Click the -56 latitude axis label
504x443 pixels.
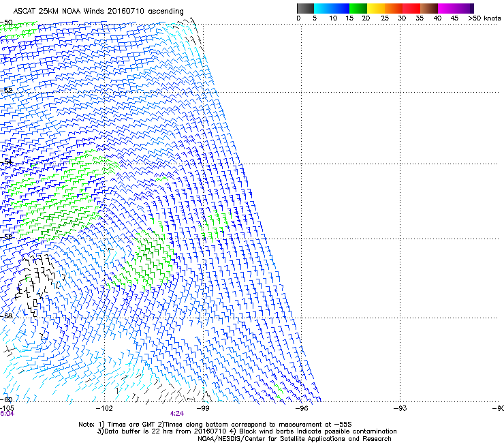click(x=6, y=237)
